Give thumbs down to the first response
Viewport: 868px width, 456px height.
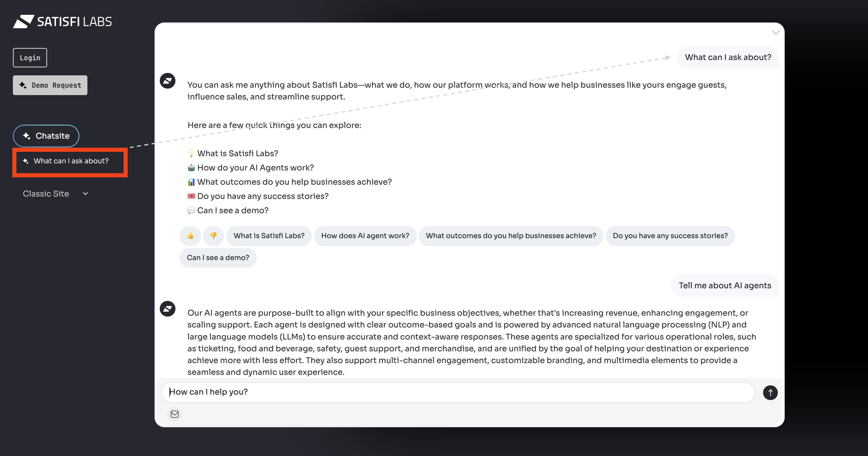coord(214,236)
